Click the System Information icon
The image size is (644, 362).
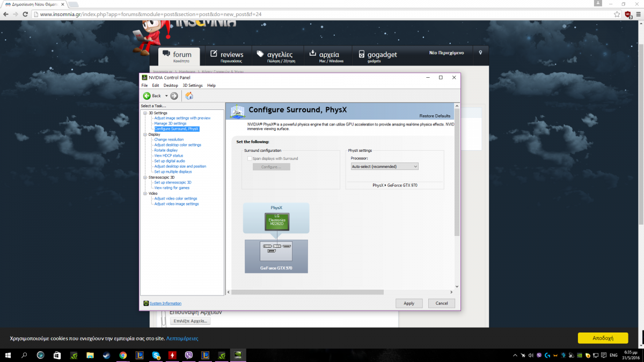[145, 304]
